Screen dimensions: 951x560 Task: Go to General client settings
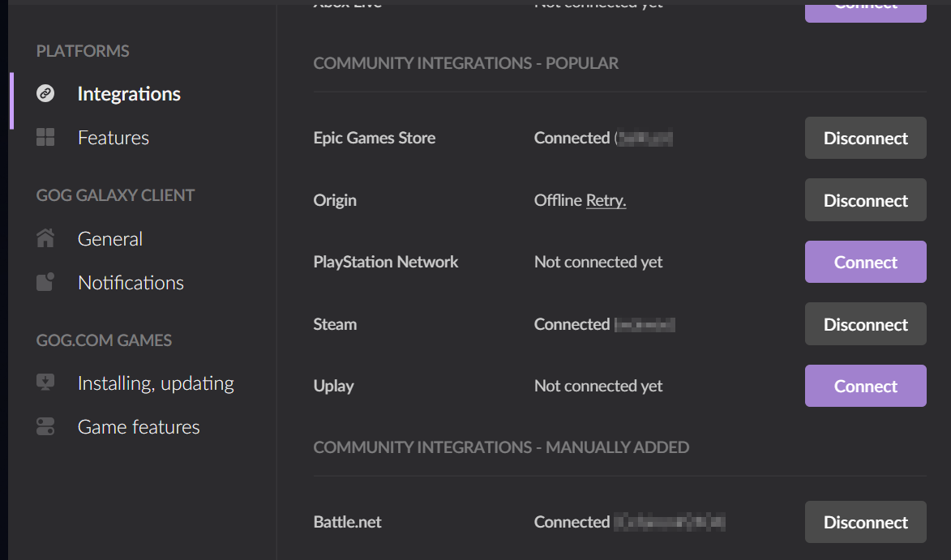coord(110,239)
